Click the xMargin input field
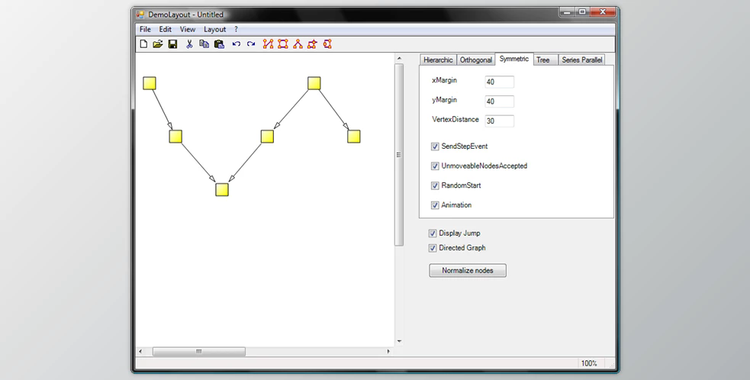 (x=499, y=82)
